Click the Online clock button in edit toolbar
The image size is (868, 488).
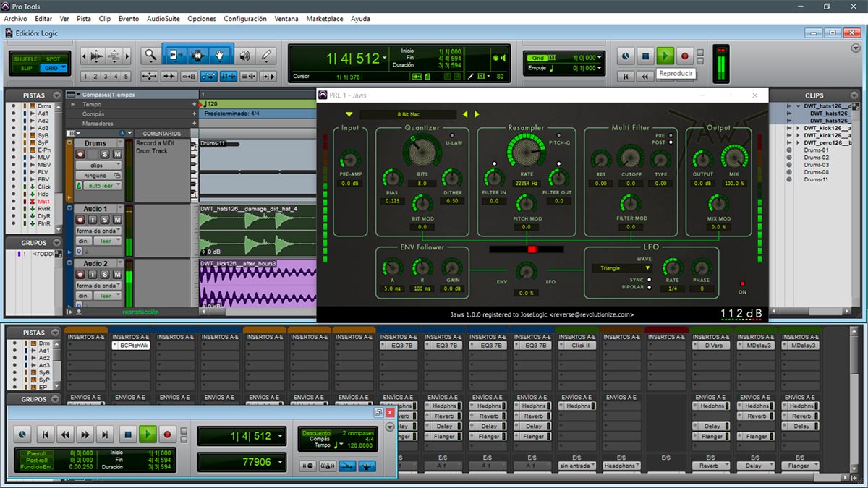(626, 55)
